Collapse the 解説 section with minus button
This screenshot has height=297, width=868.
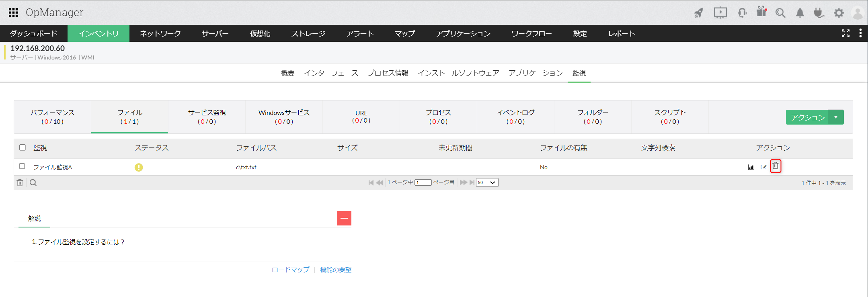tap(344, 218)
